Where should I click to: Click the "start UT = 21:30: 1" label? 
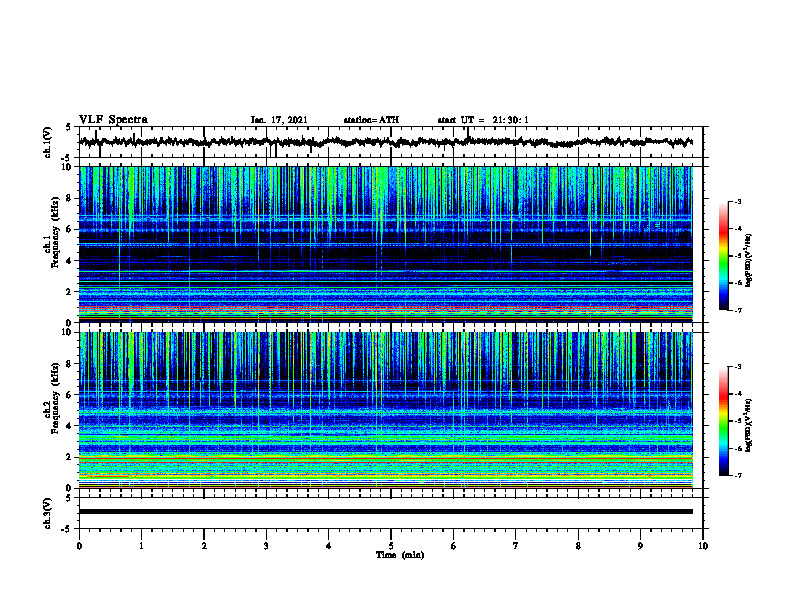[x=483, y=120]
